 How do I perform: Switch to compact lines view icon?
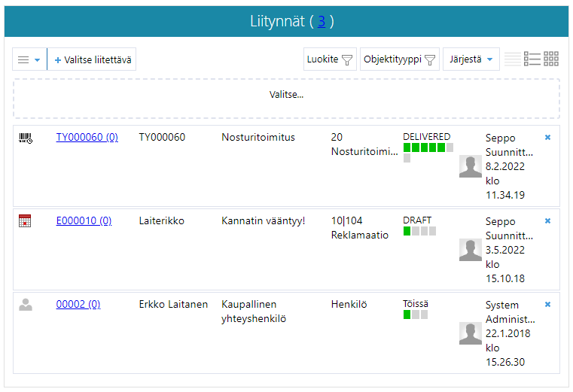(x=512, y=59)
